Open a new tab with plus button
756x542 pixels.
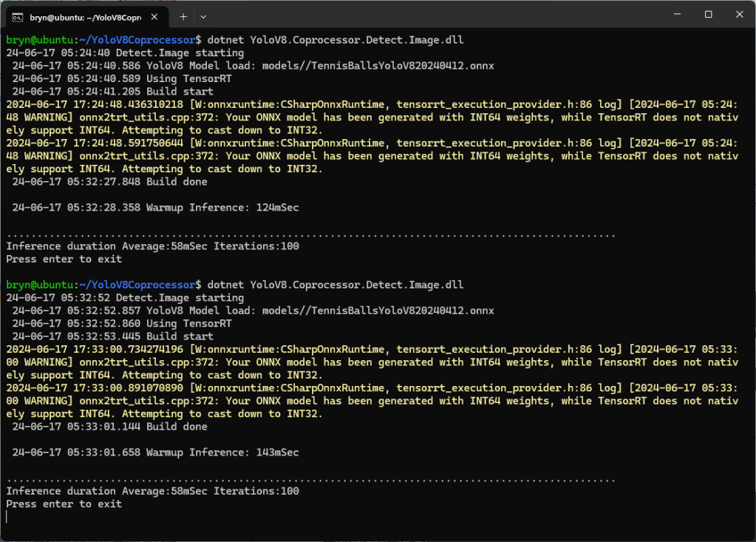183,16
